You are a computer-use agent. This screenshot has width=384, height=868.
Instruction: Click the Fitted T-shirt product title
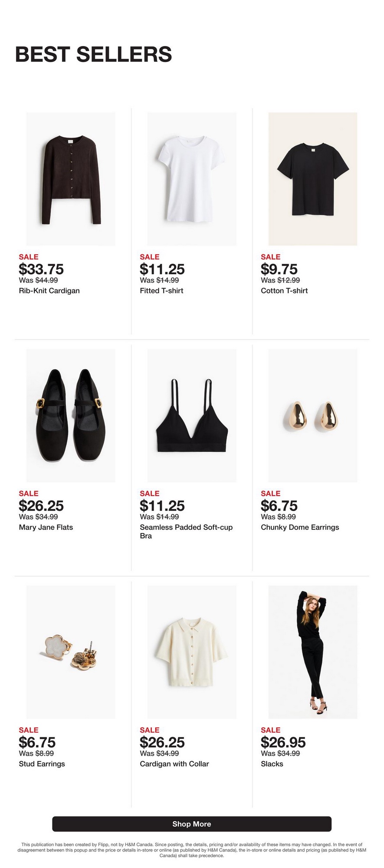pyautogui.click(x=161, y=291)
